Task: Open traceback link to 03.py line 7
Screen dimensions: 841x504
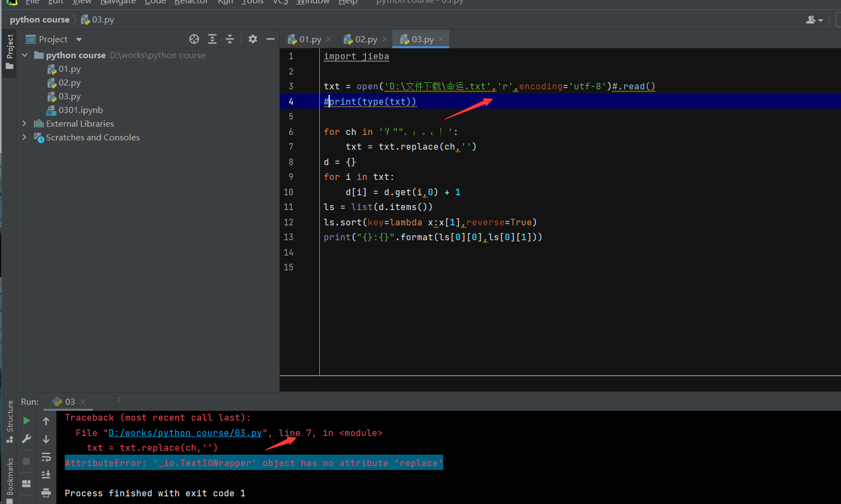Action: pos(185,433)
